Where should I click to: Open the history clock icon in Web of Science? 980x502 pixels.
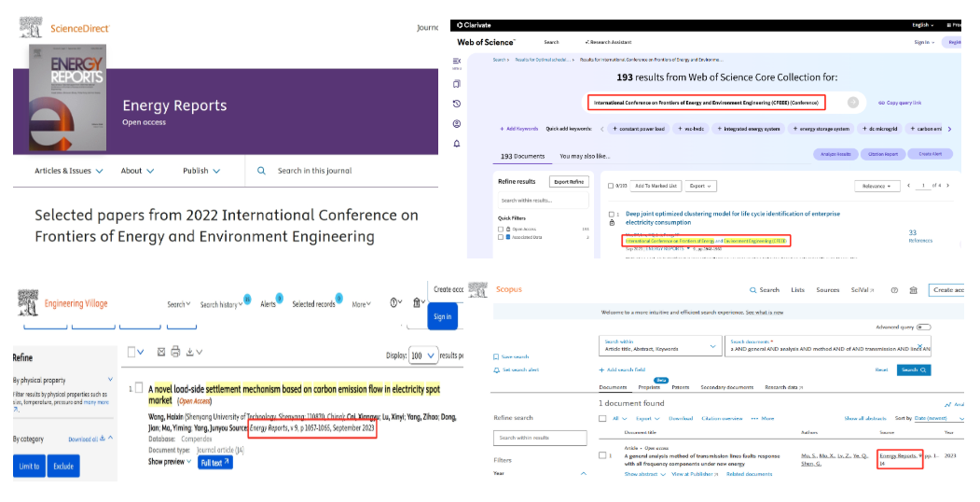pos(457,104)
